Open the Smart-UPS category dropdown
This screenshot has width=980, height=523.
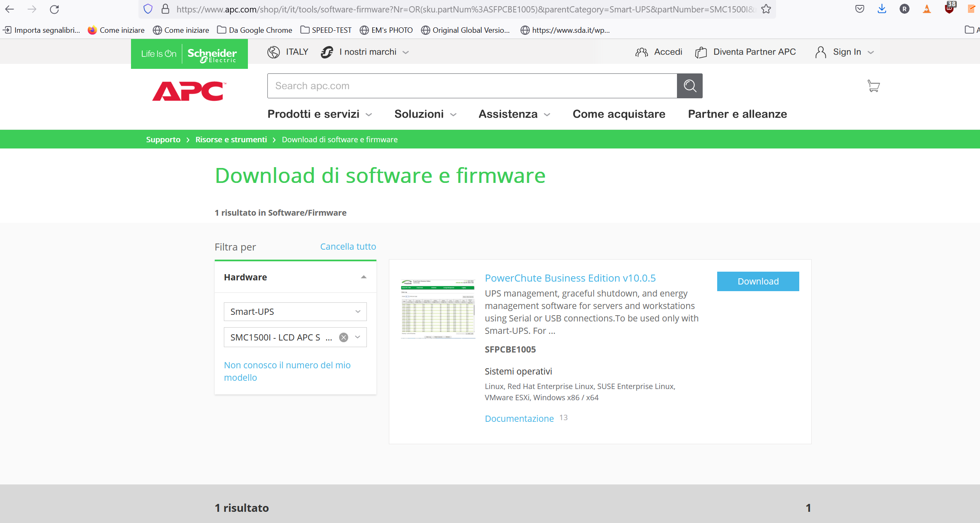click(x=295, y=311)
